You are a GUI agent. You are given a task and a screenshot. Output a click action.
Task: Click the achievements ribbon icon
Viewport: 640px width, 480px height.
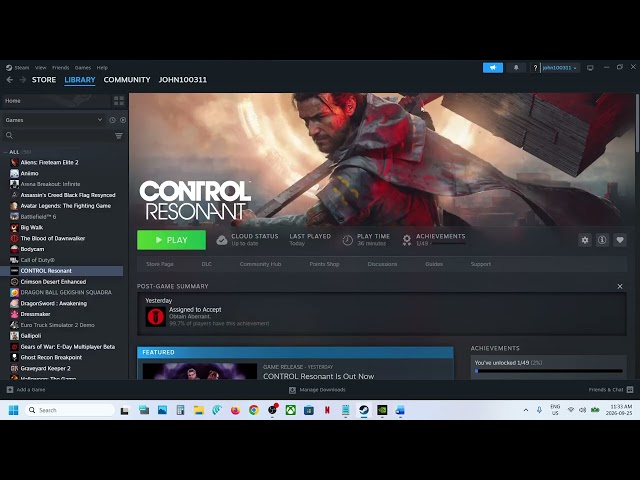click(x=407, y=240)
